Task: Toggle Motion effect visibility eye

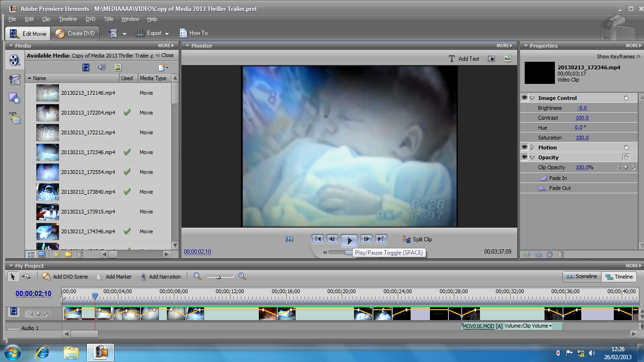Action: click(x=524, y=148)
